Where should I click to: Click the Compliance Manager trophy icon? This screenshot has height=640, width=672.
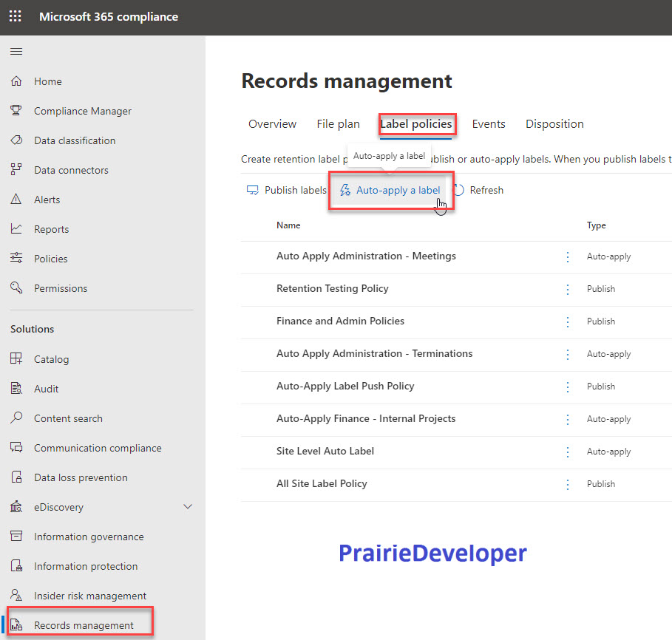pos(16,111)
